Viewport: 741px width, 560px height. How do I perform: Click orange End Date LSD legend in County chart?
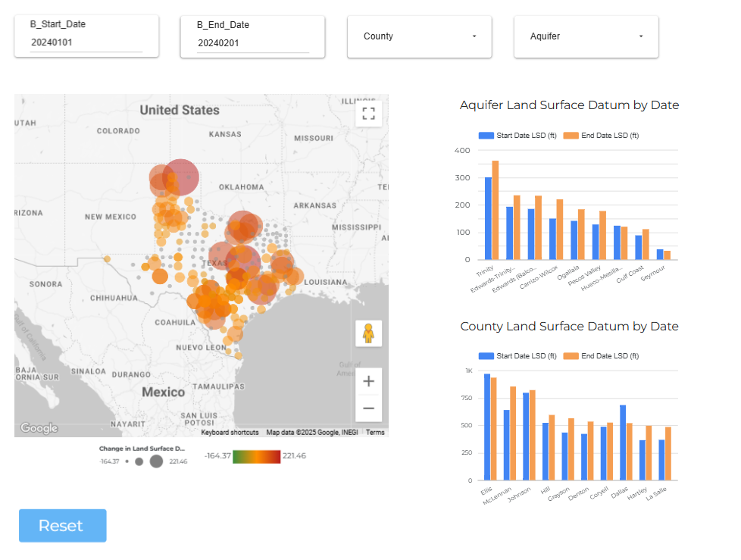coord(601,355)
